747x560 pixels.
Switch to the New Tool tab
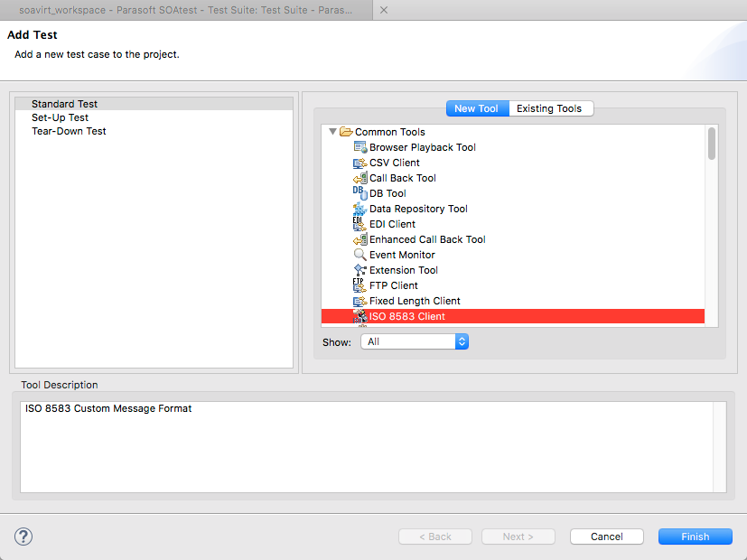476,108
